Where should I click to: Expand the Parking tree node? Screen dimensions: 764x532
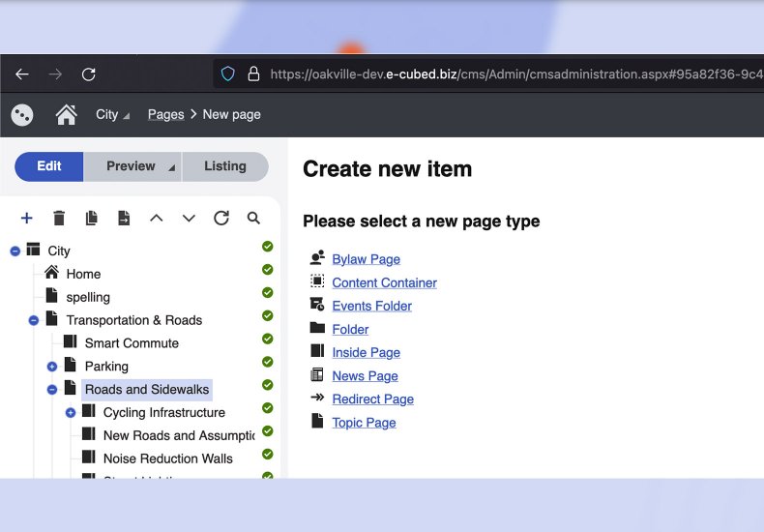coord(52,367)
